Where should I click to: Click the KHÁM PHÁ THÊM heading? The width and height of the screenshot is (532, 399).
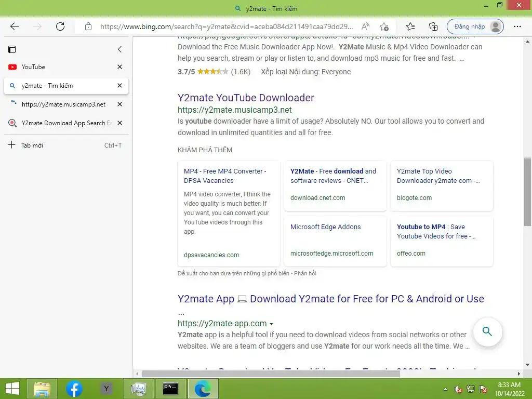[205, 150]
